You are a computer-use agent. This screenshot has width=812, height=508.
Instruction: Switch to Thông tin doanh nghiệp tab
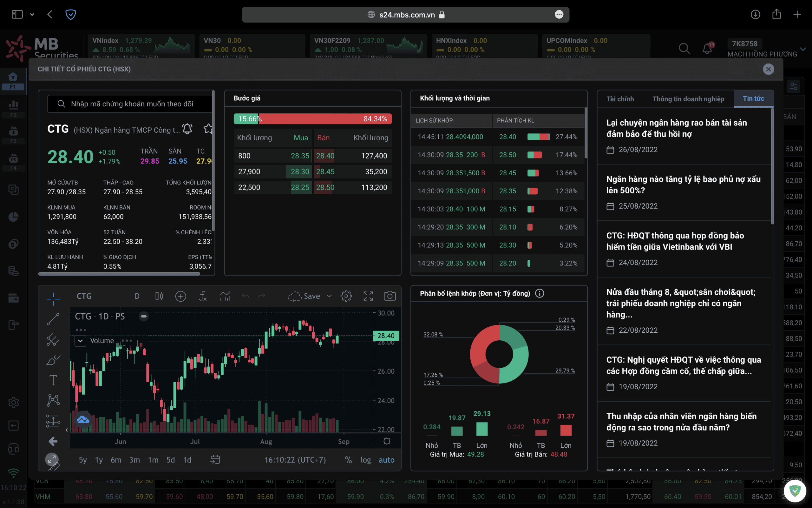coord(688,99)
